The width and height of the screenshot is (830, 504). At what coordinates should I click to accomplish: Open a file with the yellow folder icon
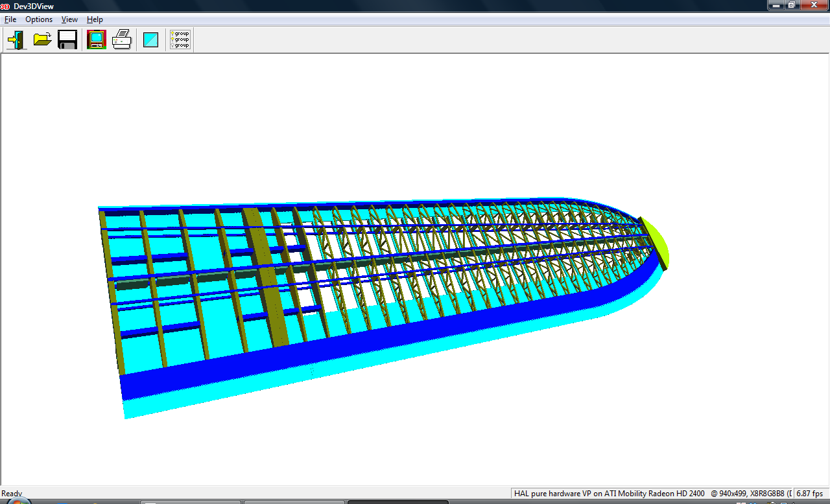[43, 40]
